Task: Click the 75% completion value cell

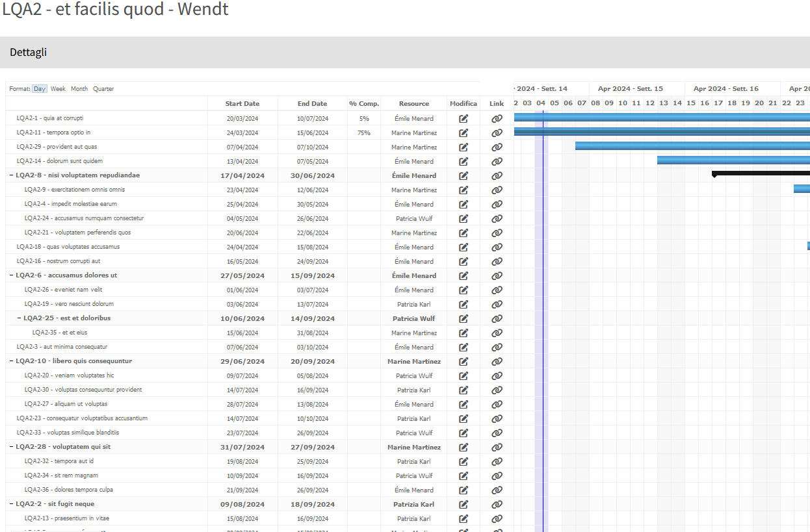Action: tap(364, 133)
